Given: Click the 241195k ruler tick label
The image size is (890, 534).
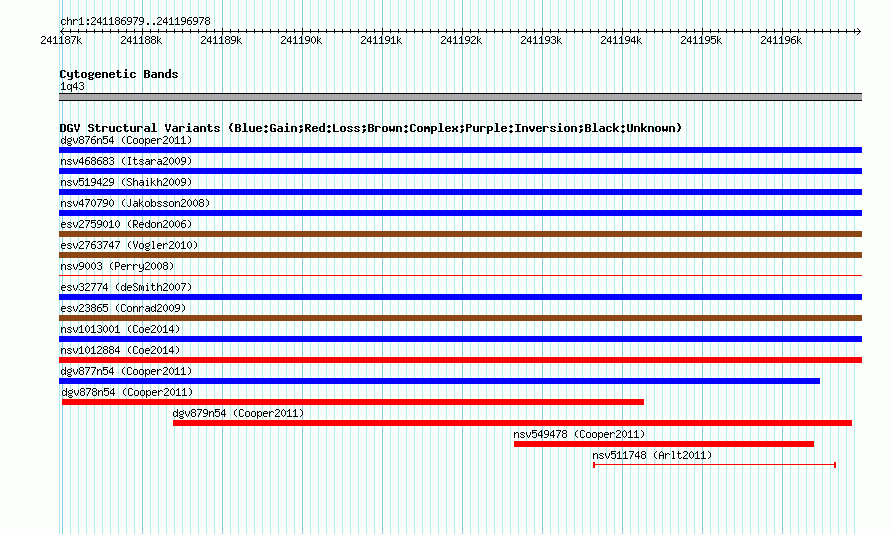Looking at the screenshot, I should [701, 40].
